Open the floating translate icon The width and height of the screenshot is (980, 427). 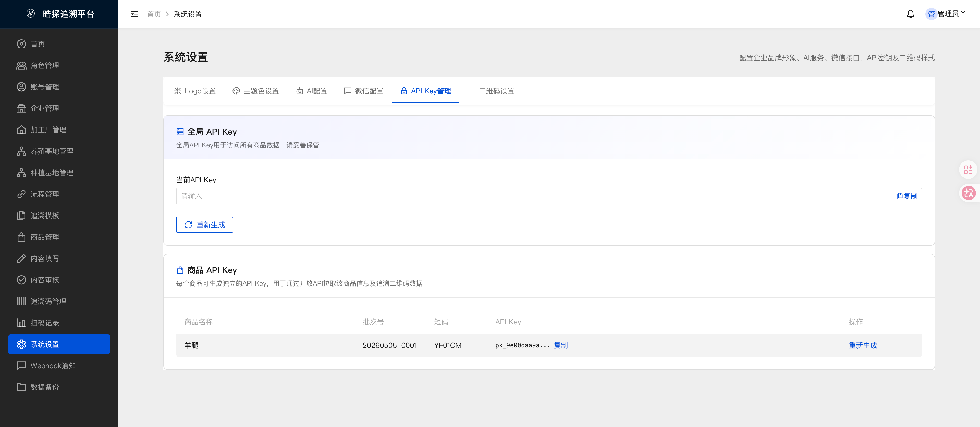(x=968, y=193)
